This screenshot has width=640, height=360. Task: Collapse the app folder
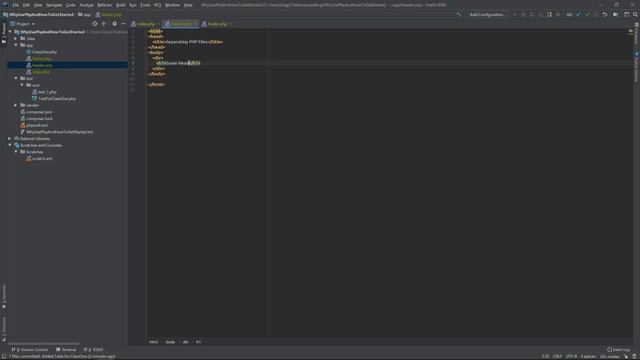click(16, 45)
